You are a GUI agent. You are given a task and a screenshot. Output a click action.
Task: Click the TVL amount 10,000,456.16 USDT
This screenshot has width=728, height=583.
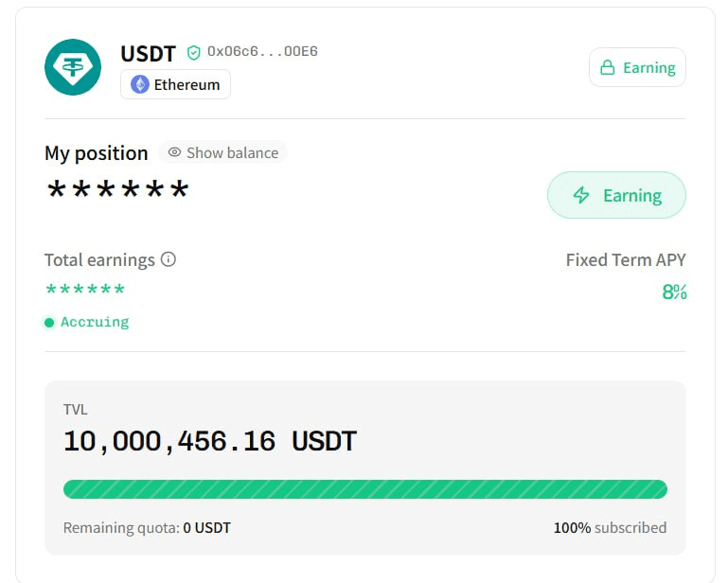(209, 441)
